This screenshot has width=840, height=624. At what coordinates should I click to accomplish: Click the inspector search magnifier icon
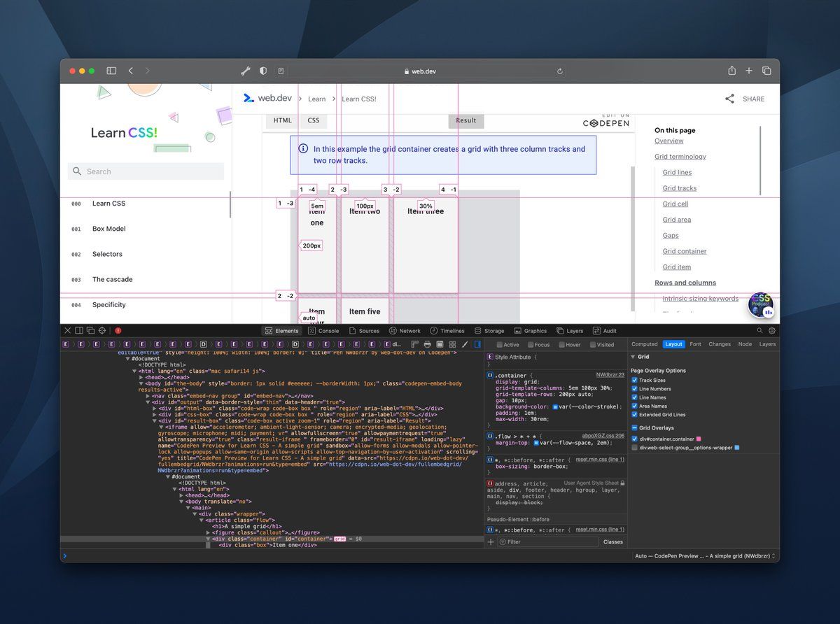pyautogui.click(x=759, y=330)
